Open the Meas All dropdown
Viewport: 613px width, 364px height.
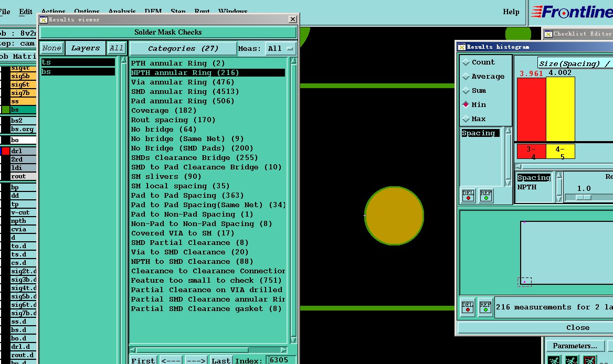coord(280,48)
